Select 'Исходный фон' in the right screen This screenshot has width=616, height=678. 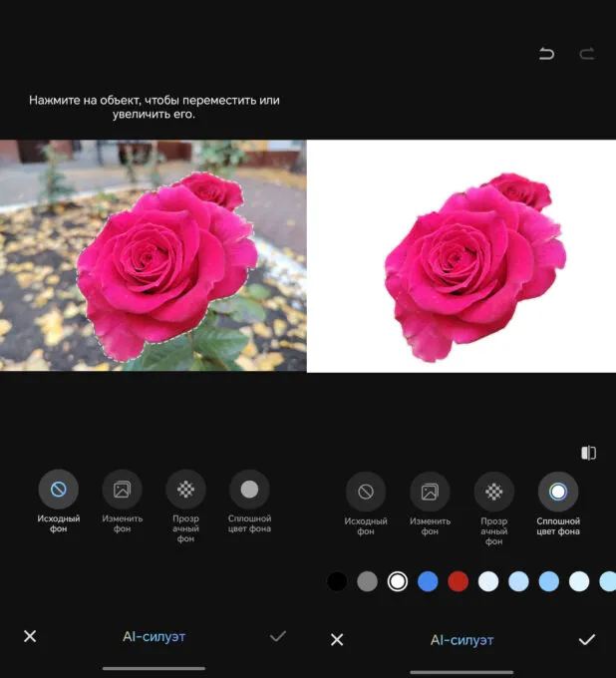click(366, 492)
